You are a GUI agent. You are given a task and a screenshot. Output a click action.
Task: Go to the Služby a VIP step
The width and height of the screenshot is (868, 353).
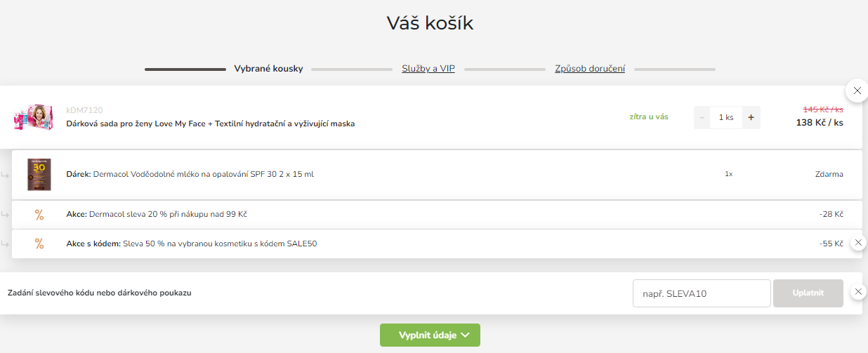[x=428, y=69]
